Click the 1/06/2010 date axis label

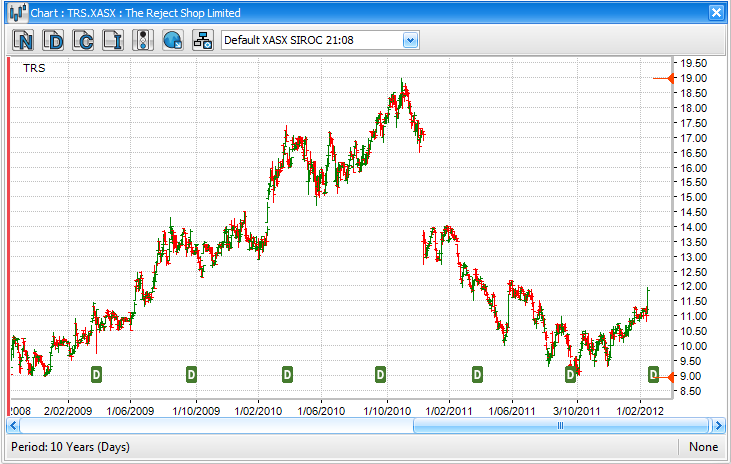tap(321, 411)
